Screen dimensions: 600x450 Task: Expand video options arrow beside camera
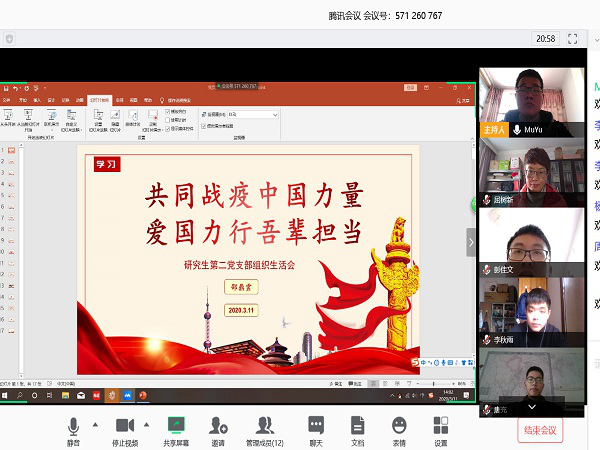[x=149, y=424]
